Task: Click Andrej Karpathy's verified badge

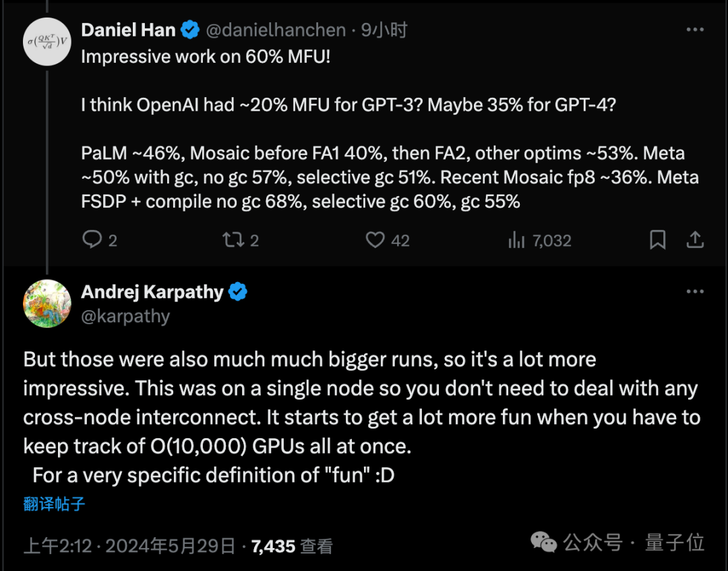Action: [238, 292]
